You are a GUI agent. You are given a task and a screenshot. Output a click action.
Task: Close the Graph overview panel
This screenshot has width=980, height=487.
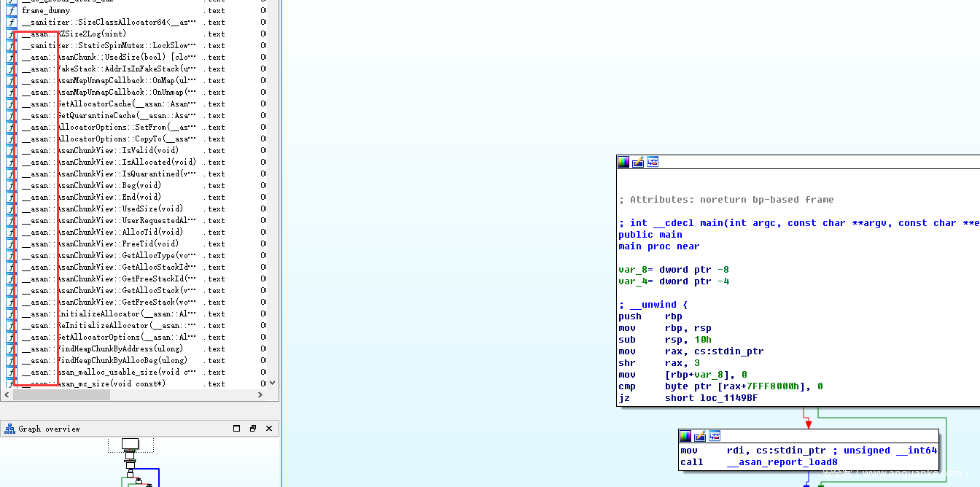(x=268, y=429)
